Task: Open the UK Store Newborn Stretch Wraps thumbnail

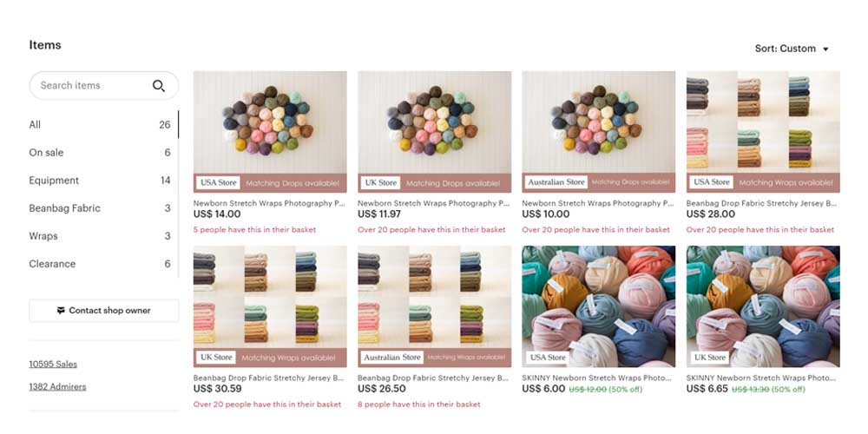Action: [x=435, y=132]
